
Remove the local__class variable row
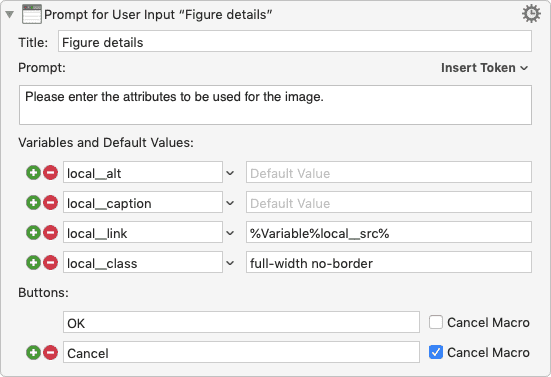point(51,263)
